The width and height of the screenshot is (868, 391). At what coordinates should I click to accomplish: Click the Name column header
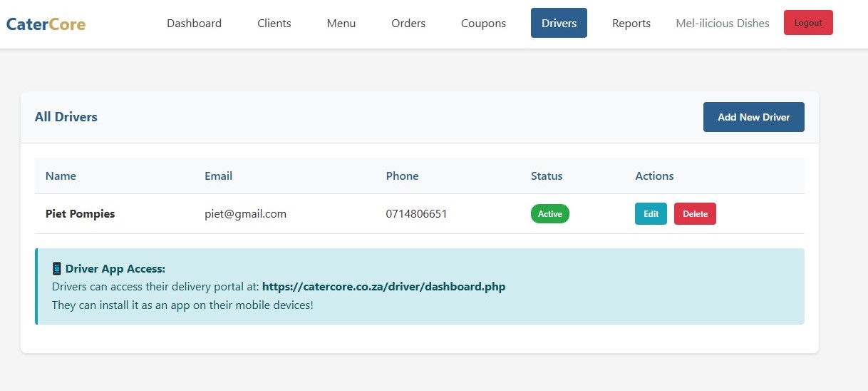pyautogui.click(x=61, y=176)
